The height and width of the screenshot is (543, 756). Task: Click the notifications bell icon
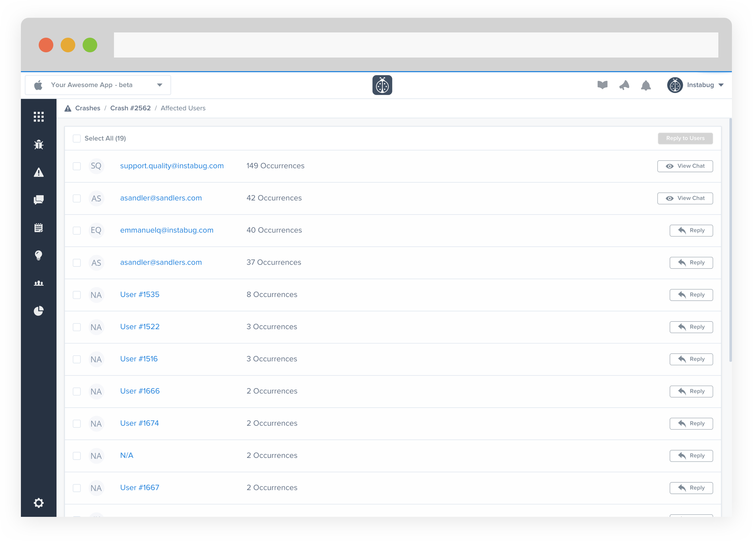coord(646,85)
